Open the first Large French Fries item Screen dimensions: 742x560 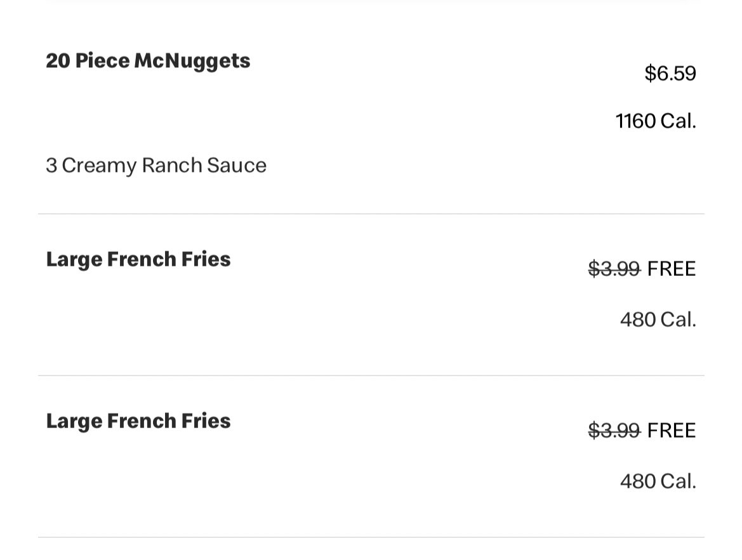tap(138, 259)
